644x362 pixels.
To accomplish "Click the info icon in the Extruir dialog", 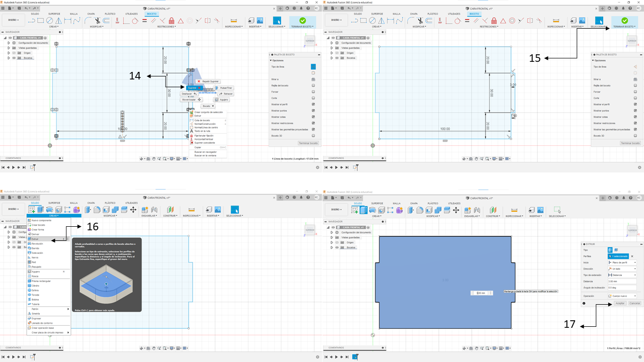I will point(584,303).
